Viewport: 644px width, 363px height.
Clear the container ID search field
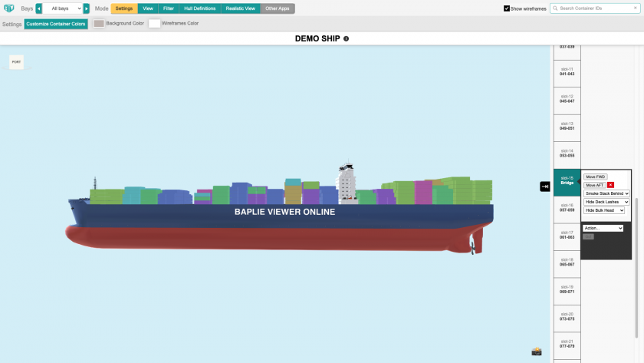(x=635, y=8)
